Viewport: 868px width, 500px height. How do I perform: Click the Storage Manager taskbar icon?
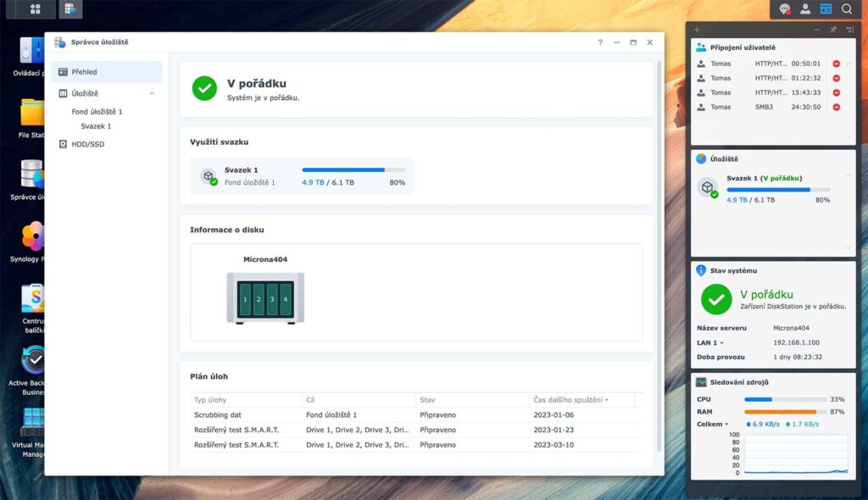tap(70, 8)
